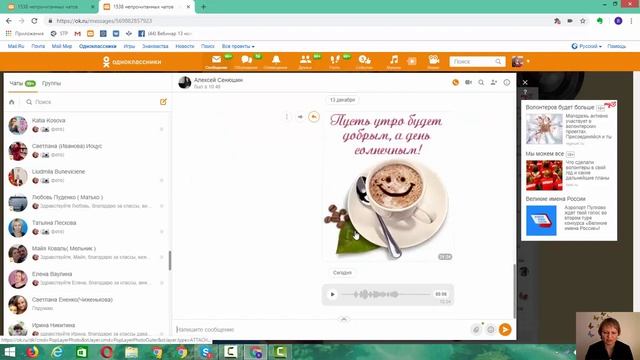Screen dimensions: 640x360
Task: Reply to the coffee picture message
Action: [x=314, y=117]
